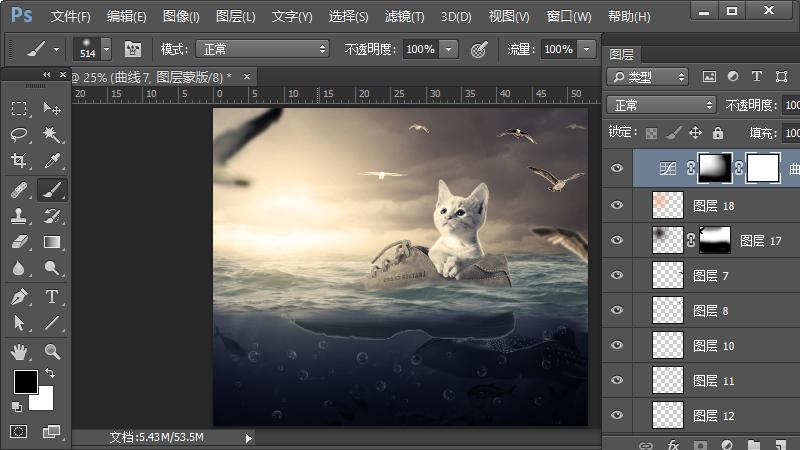Select the Rectangular Marquee tool
This screenshot has height=450, width=800.
pos(19,108)
